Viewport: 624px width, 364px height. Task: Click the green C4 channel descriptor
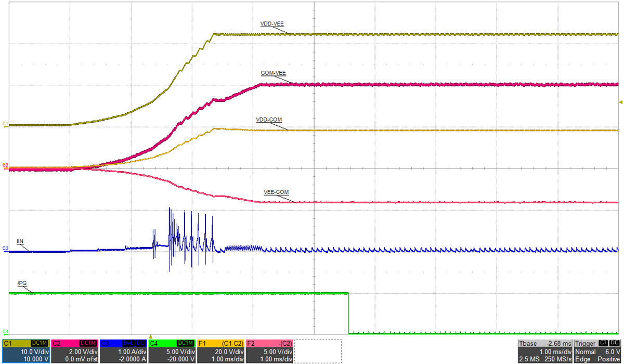(x=172, y=351)
